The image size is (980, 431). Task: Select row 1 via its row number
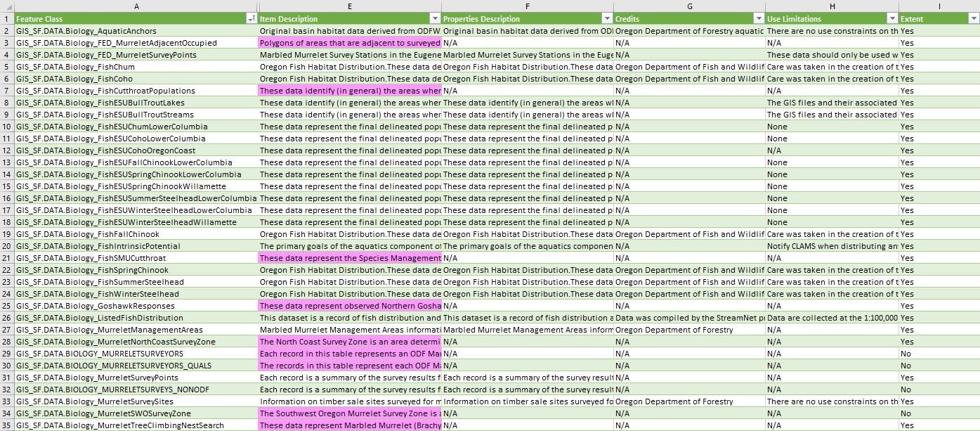6,19
